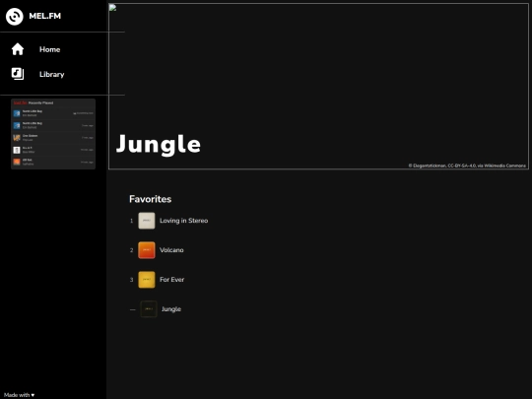The width and height of the screenshot is (532, 399).
Task: Click the Library music note icon
Action: (x=18, y=74)
